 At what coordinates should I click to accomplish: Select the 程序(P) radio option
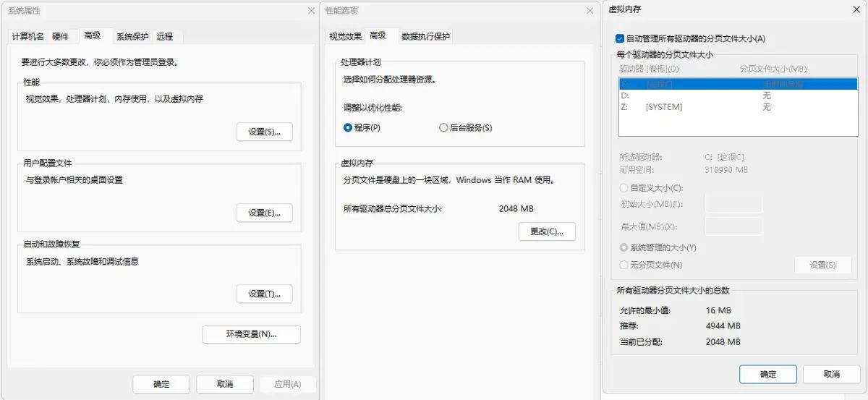(x=362, y=127)
